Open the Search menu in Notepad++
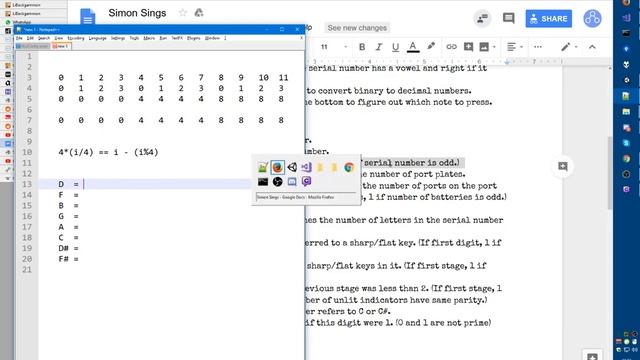The width and height of the screenshot is (640, 360). (x=44, y=38)
